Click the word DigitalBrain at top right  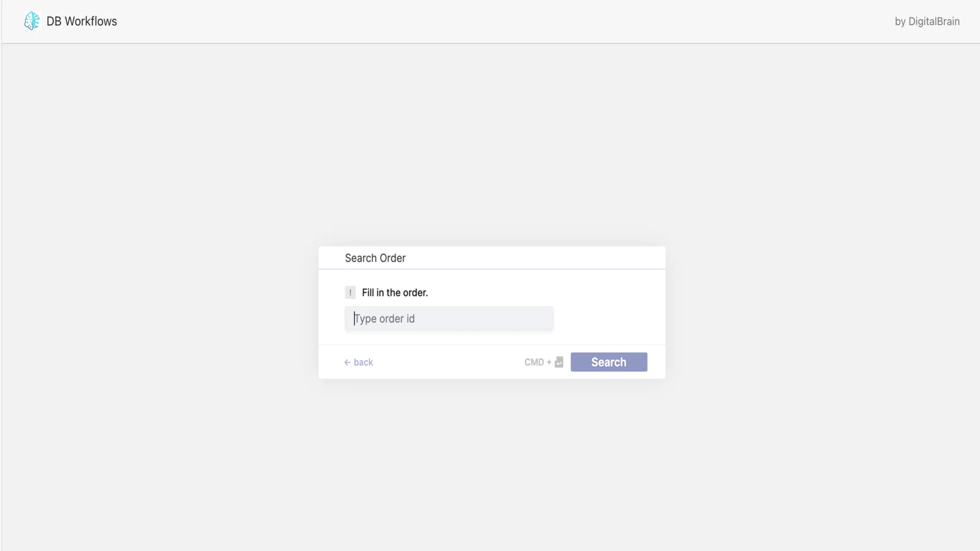933,21
